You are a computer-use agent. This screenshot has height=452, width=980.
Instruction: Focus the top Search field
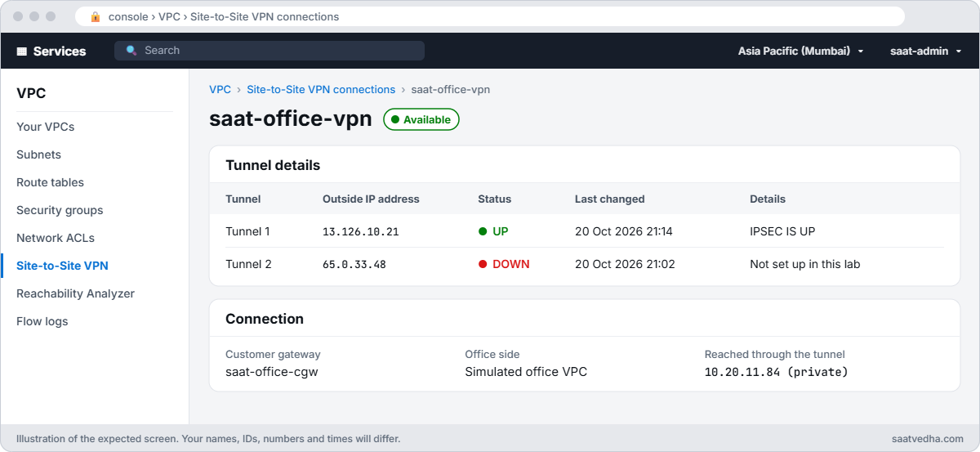(269, 51)
